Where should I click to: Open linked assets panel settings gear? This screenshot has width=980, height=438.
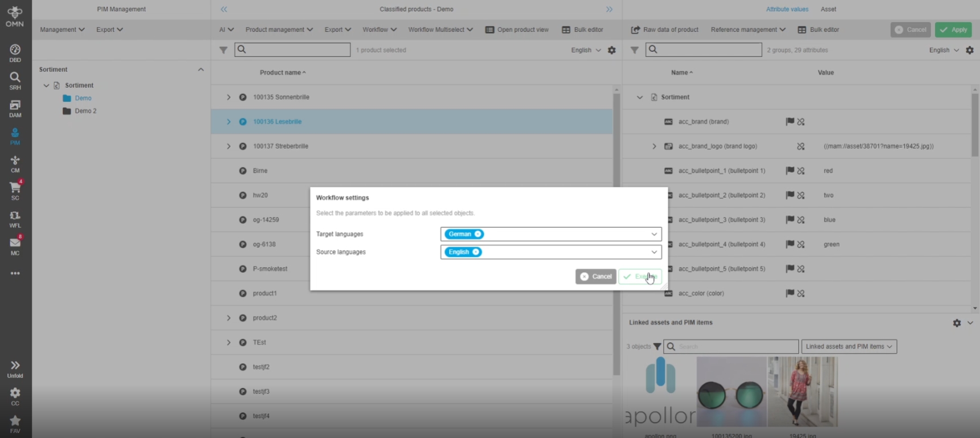(x=957, y=323)
